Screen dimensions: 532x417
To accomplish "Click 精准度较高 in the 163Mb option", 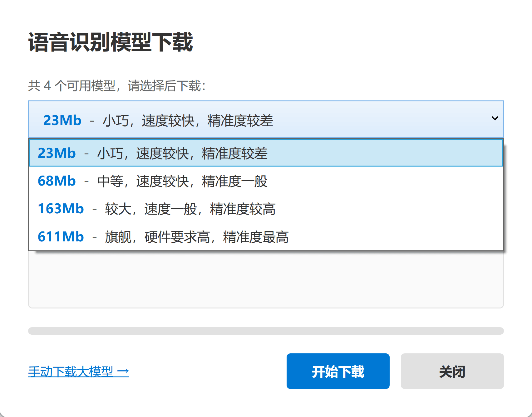I will point(243,209).
